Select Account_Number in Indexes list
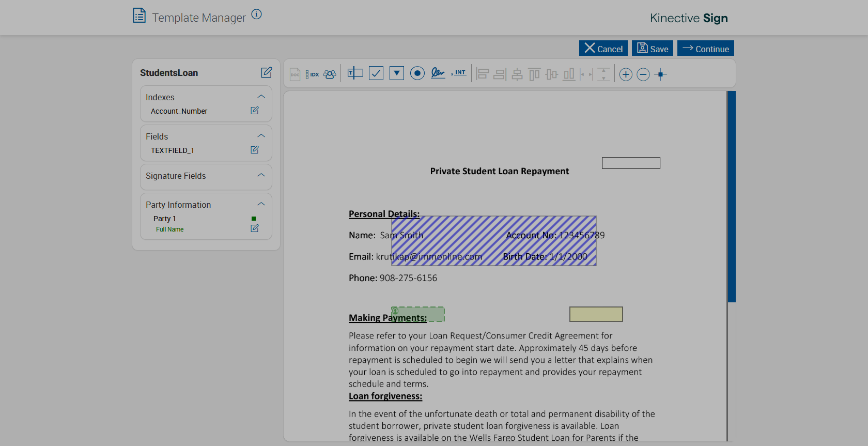This screenshot has width=868, height=446. [179, 111]
